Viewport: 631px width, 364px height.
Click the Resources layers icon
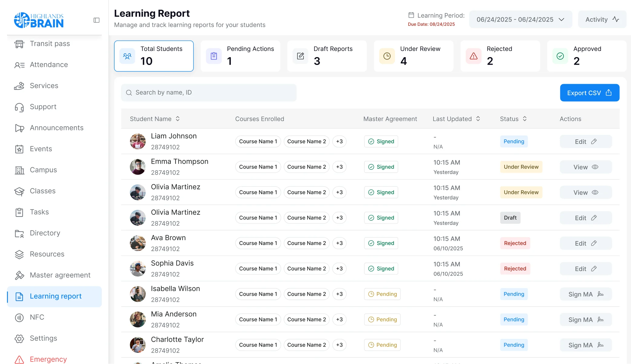(19, 254)
